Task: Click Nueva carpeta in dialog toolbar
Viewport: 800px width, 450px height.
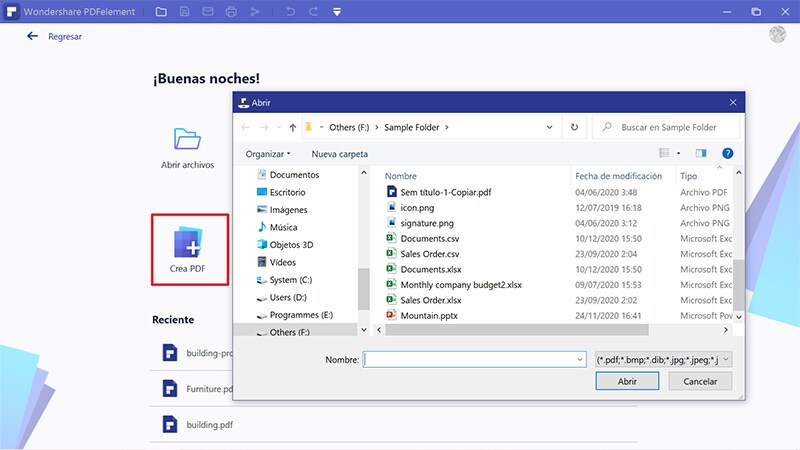Action: coord(339,154)
